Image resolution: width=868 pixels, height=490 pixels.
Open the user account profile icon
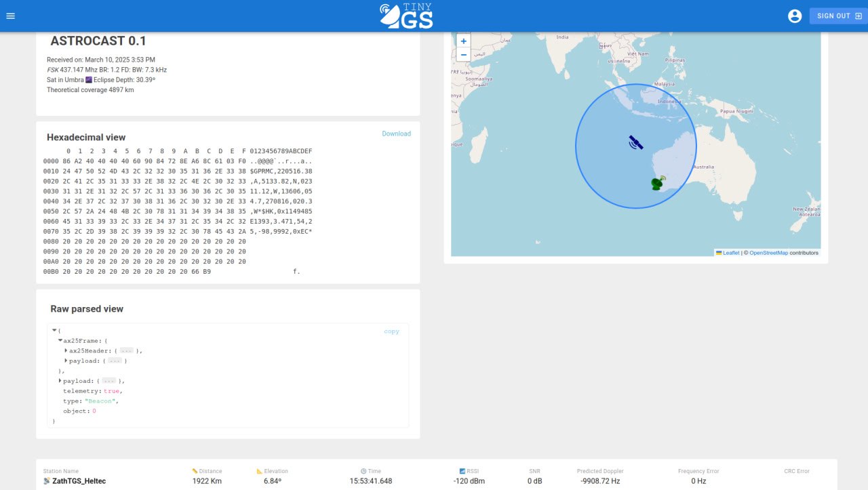(795, 16)
